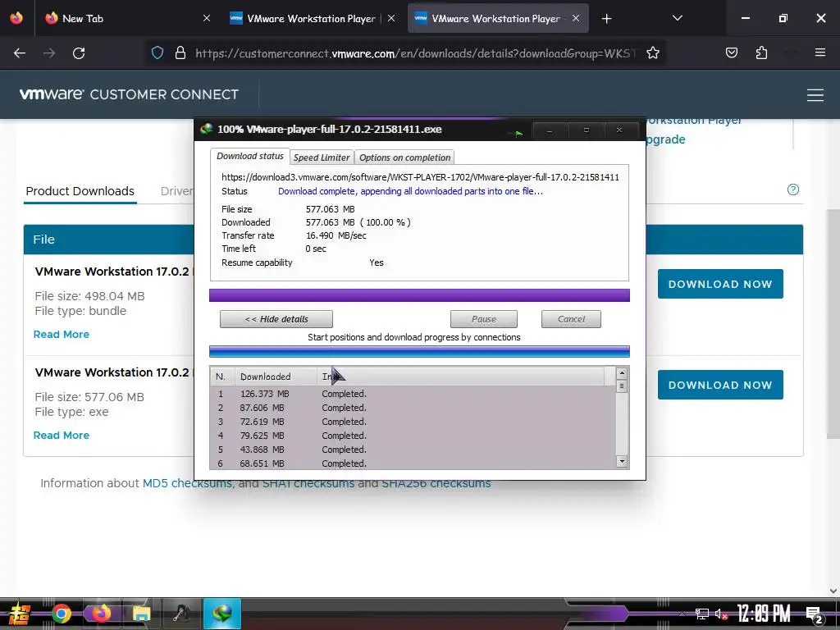Open the Firefox application hamburger menu
This screenshot has height=630, width=840.
pyautogui.click(x=819, y=52)
